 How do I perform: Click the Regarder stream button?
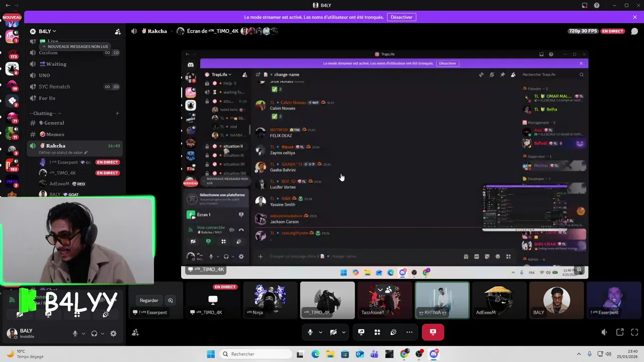[149, 300]
